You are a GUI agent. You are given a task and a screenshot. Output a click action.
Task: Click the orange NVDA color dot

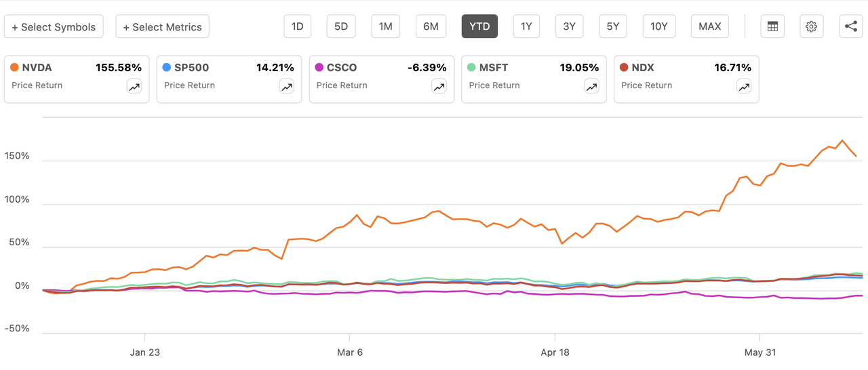tap(15, 68)
